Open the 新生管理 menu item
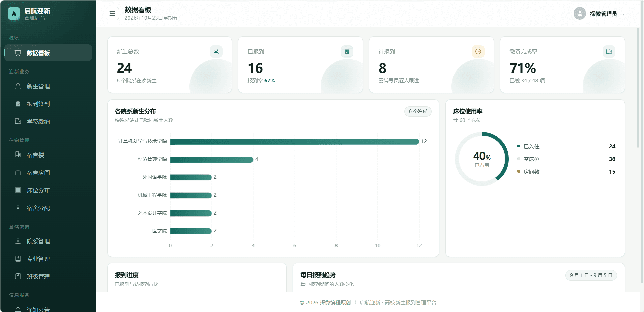 pyautogui.click(x=48, y=86)
